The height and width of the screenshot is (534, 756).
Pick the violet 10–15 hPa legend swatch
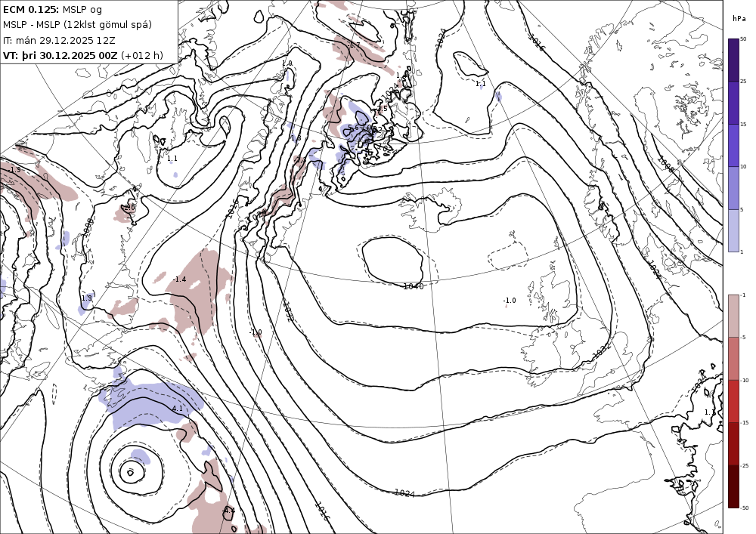point(733,146)
